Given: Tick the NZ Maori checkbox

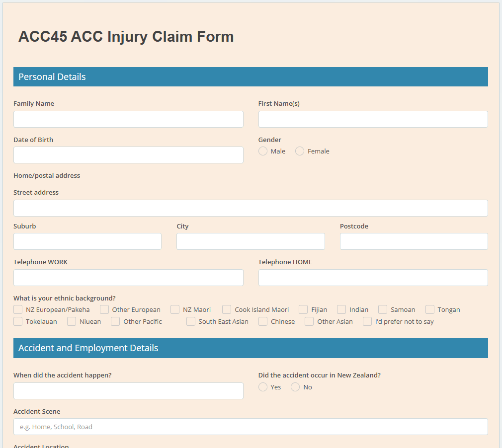Looking at the screenshot, I should (175, 309).
